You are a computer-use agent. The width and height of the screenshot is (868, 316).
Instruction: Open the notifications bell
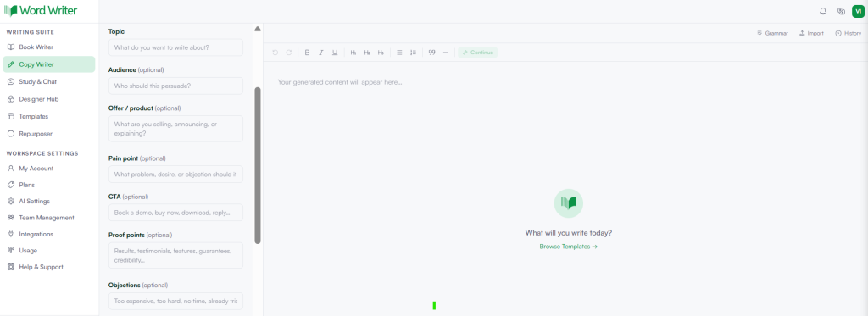point(822,11)
